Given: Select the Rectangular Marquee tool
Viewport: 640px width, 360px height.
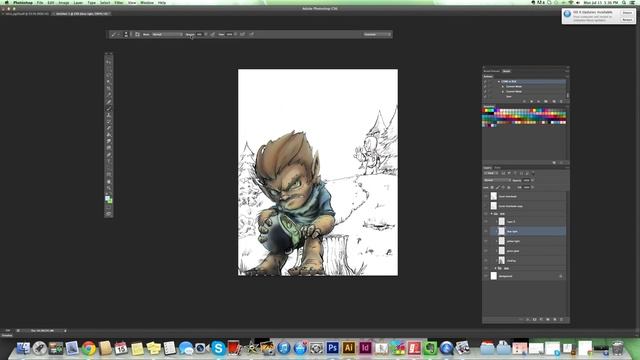Looking at the screenshot, I should coord(109,69).
